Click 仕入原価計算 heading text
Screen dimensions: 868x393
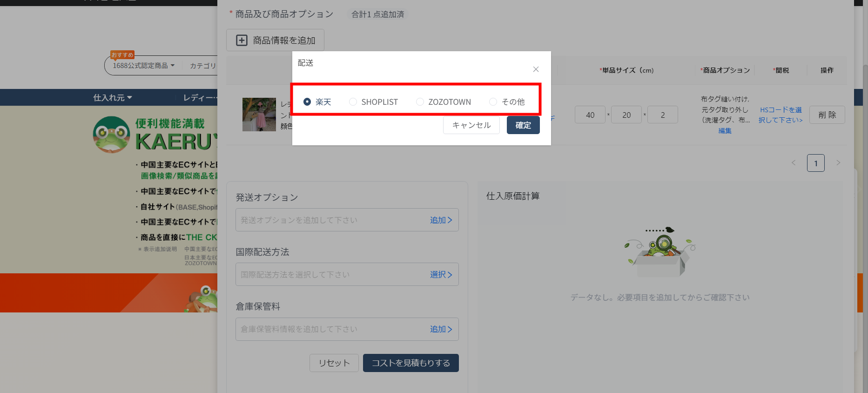click(x=513, y=196)
